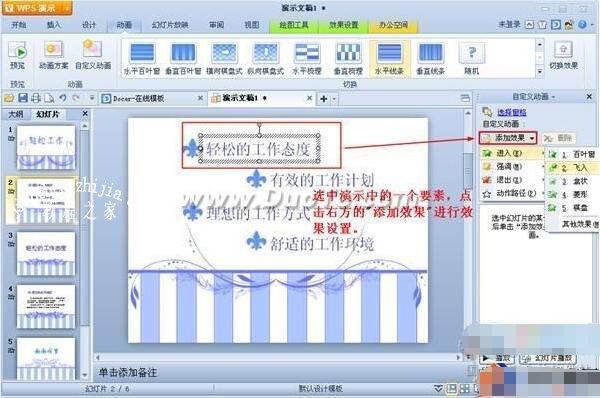Open the WPS application menu dropdown arrow
This screenshot has height=398, width=600.
(x=67, y=8)
